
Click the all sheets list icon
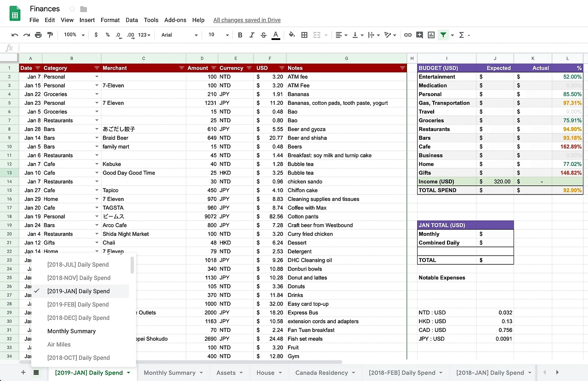coord(36,373)
